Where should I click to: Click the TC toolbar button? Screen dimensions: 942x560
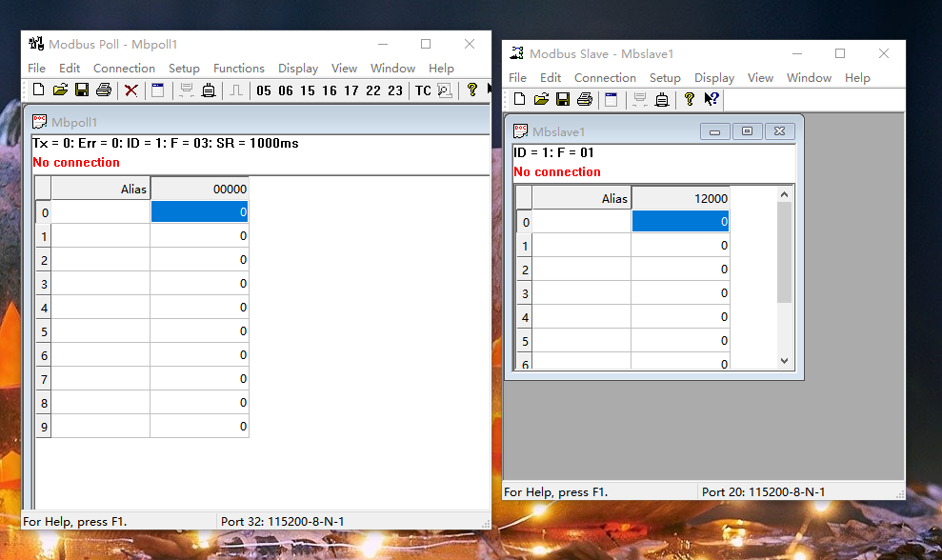click(x=423, y=90)
